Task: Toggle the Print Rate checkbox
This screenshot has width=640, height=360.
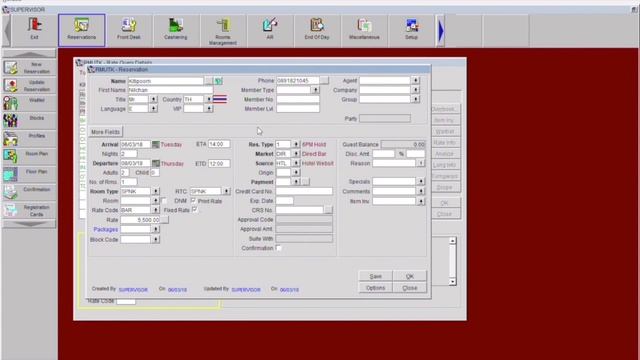Action: (193, 201)
